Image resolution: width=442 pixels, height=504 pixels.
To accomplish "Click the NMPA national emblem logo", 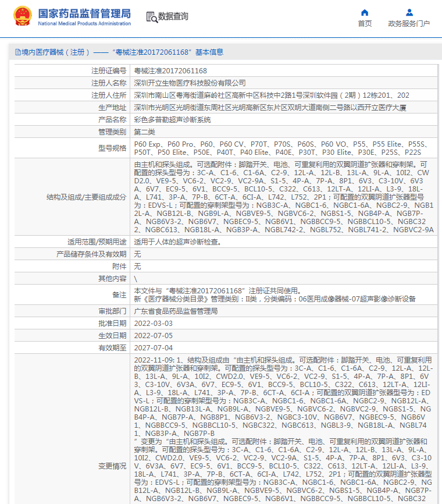I will coord(23,16).
